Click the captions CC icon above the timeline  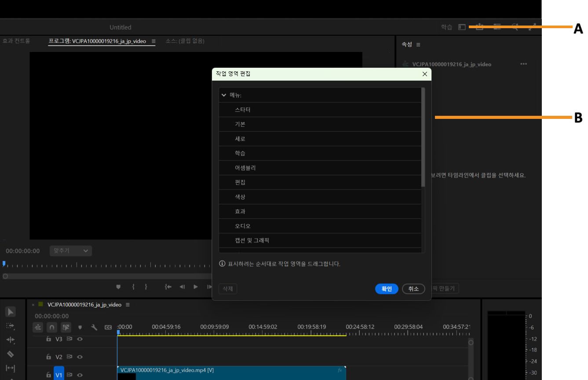click(109, 327)
